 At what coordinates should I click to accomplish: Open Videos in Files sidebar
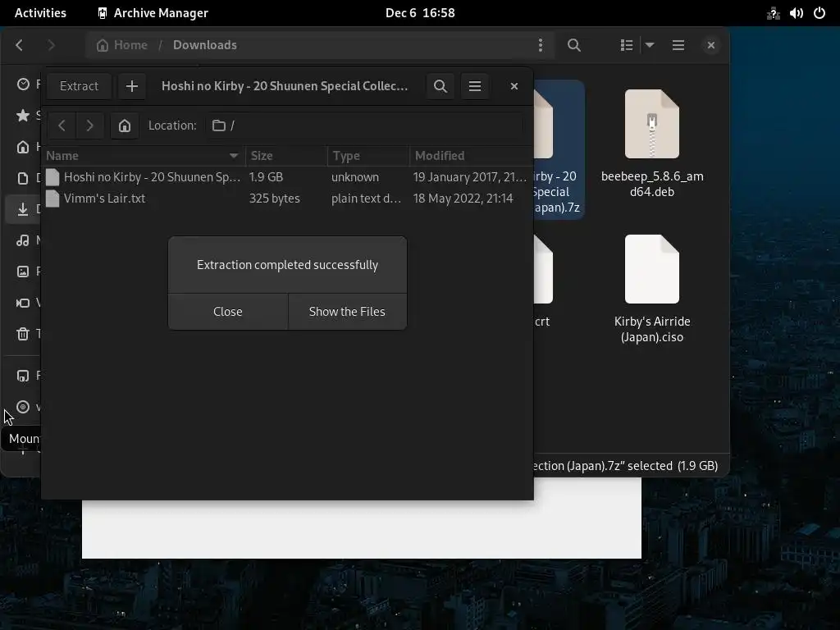[23, 303]
